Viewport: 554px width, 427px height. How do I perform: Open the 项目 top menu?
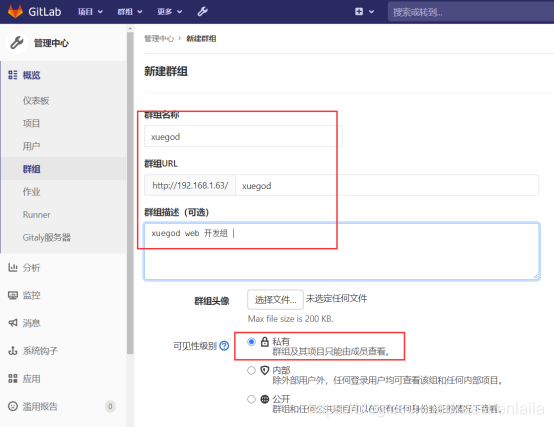[x=90, y=12]
